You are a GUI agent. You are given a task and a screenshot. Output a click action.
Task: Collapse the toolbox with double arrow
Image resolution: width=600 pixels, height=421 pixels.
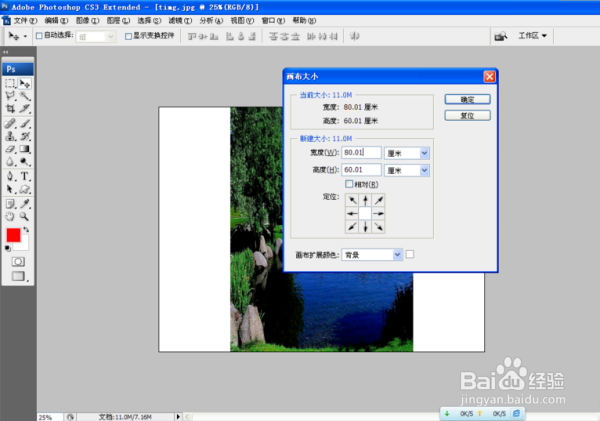pyautogui.click(x=5, y=52)
